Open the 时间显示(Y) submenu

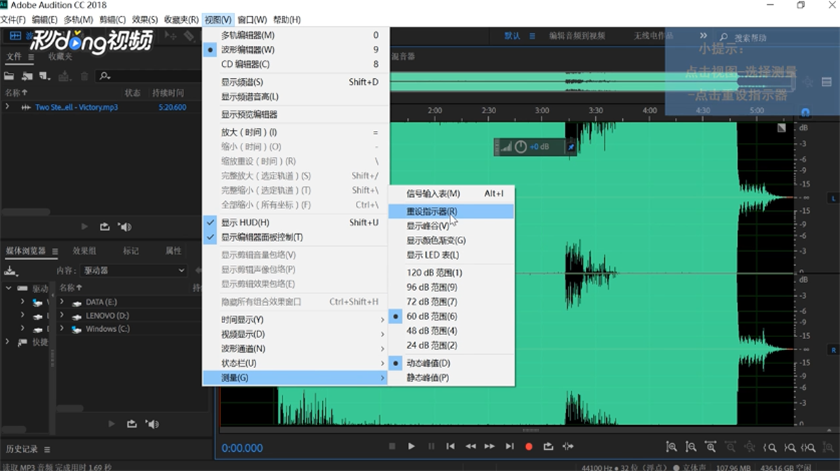295,319
